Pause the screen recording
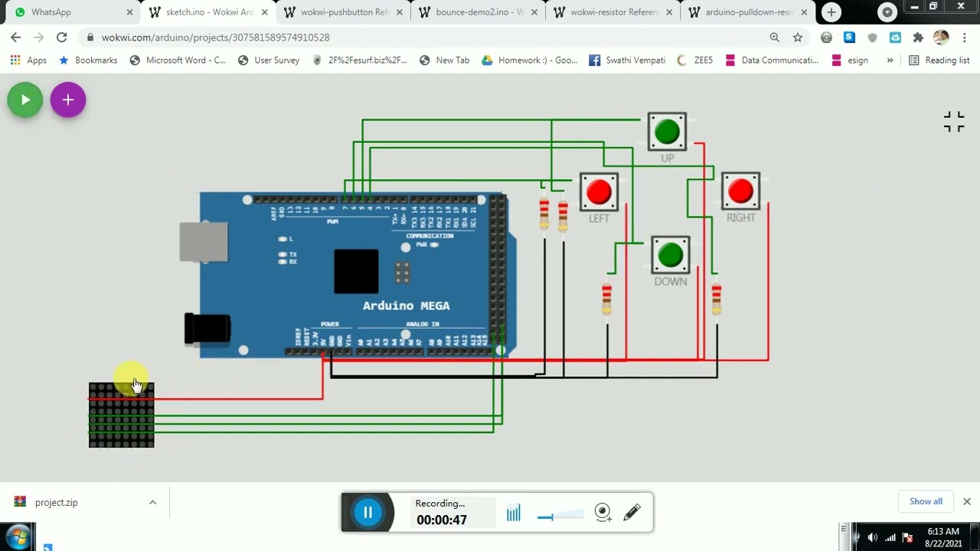This screenshot has width=980, height=551. pos(367,513)
